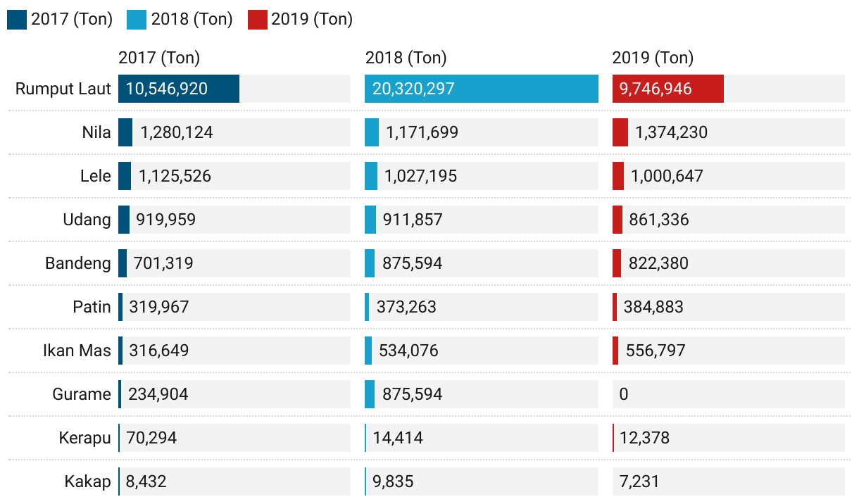Click the 2019 (Ton) legend label

tap(312, 19)
